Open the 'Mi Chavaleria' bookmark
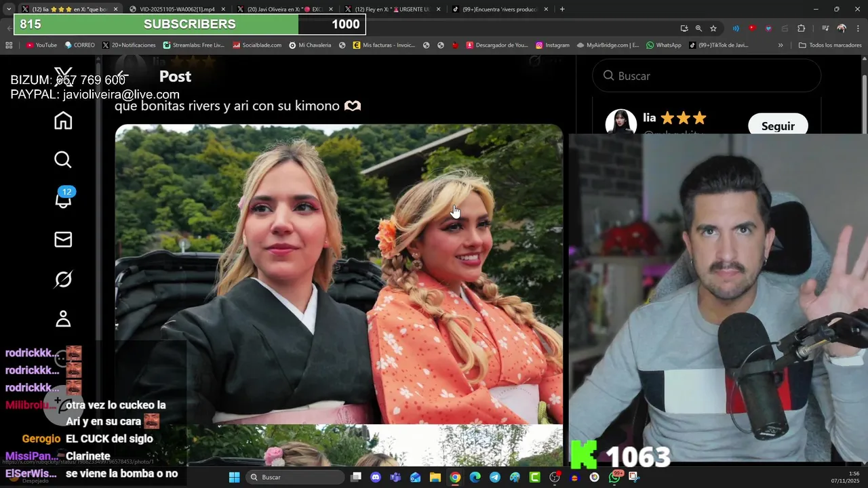Viewport: 868px width, 488px height. click(x=310, y=45)
